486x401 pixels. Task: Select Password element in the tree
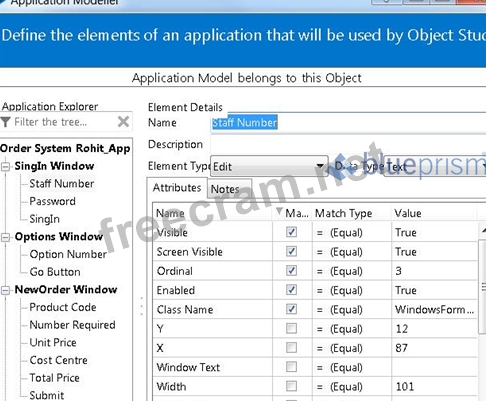click(x=52, y=201)
